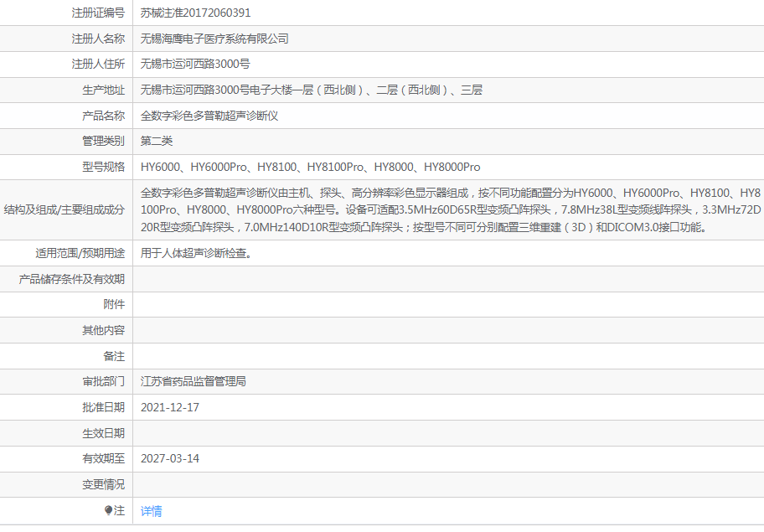Select the structure description paragraph text
The width and height of the screenshot is (764, 532).
tap(451, 210)
